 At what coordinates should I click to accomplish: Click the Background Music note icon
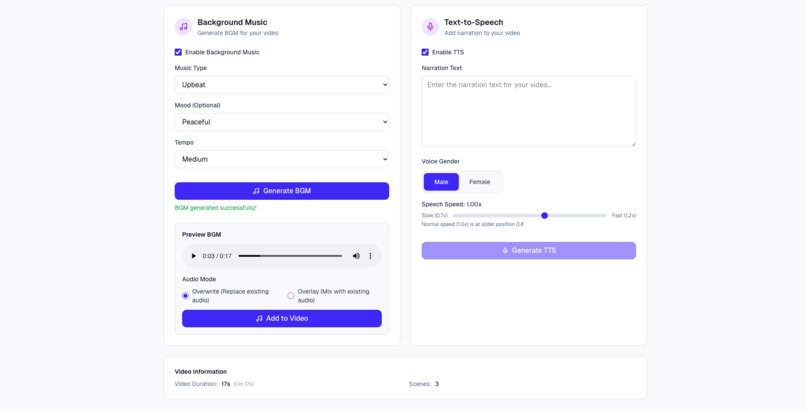tap(184, 27)
